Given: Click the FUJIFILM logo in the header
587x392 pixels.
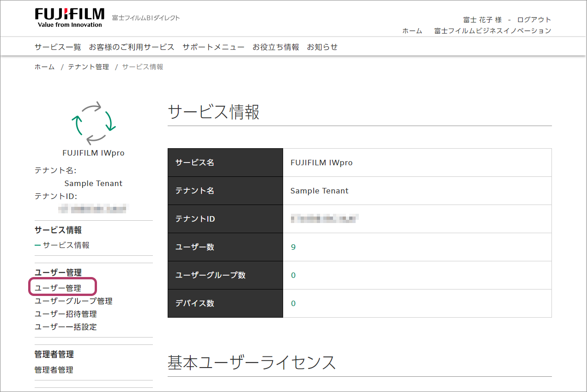Looking at the screenshot, I should [69, 18].
